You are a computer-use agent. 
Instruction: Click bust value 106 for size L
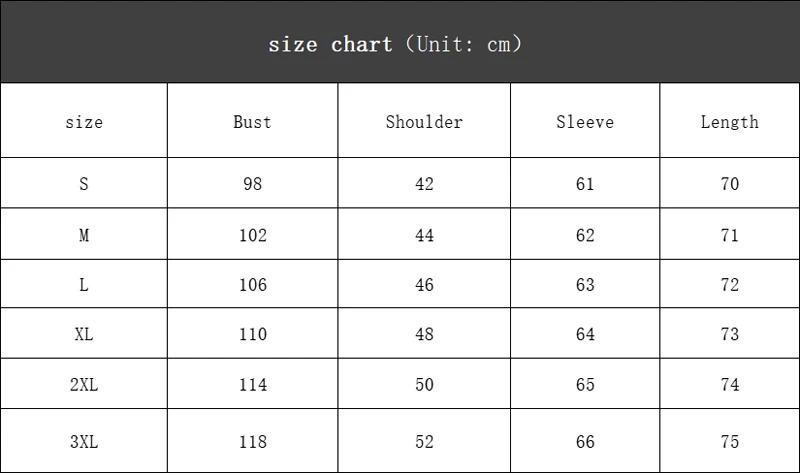coord(253,284)
